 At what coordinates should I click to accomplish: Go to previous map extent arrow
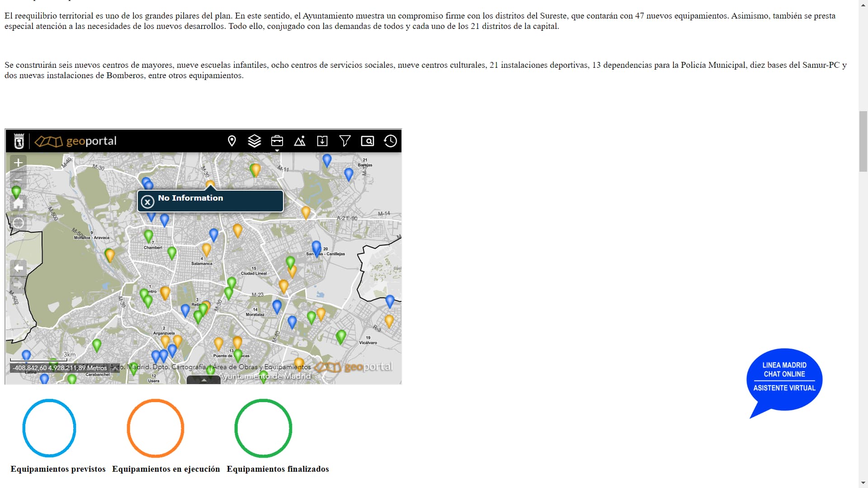pyautogui.click(x=18, y=268)
